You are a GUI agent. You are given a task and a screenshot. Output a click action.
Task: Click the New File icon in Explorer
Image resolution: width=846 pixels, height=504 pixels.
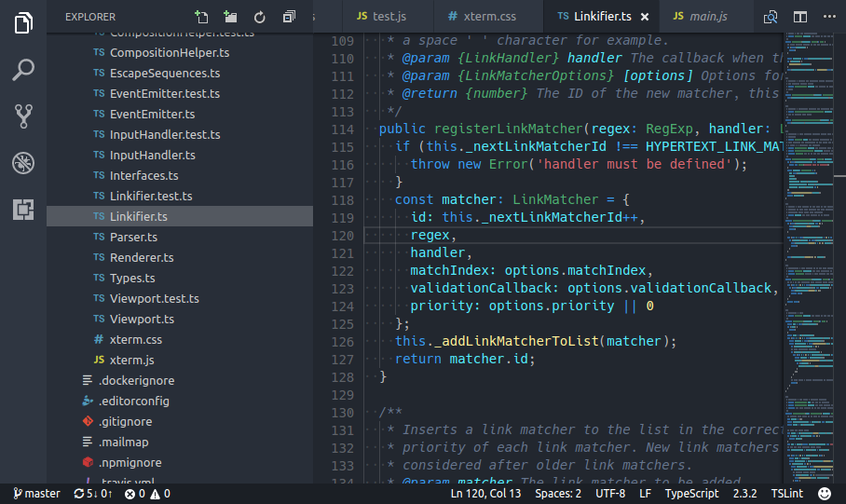tap(201, 17)
